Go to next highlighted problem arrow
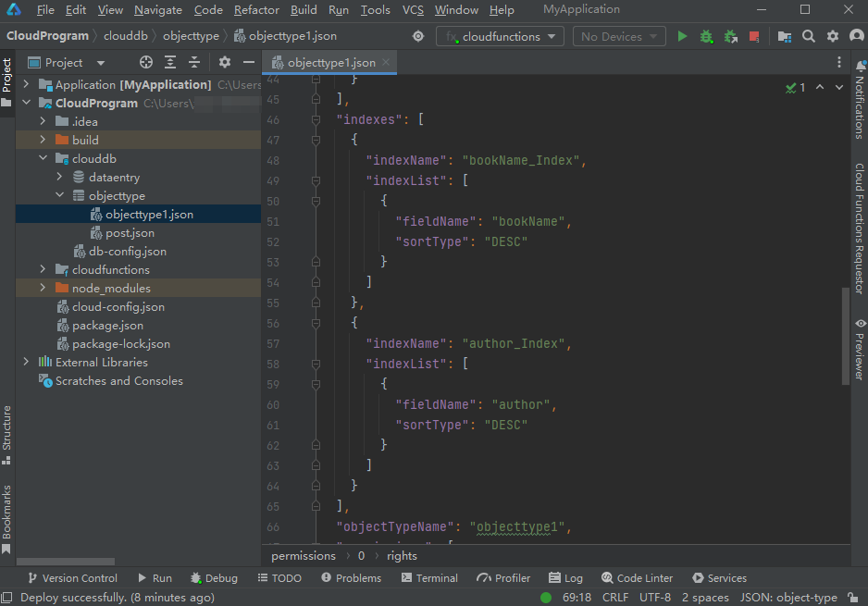 point(839,88)
